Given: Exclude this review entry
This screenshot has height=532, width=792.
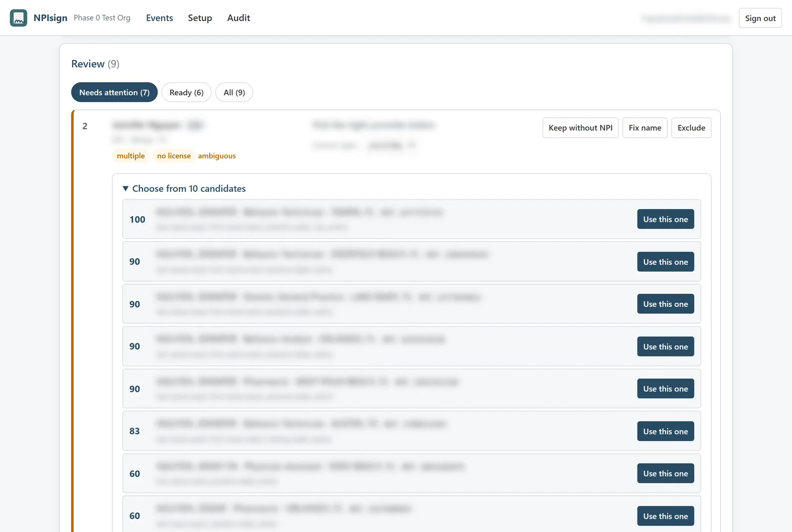Looking at the screenshot, I should [x=691, y=128].
